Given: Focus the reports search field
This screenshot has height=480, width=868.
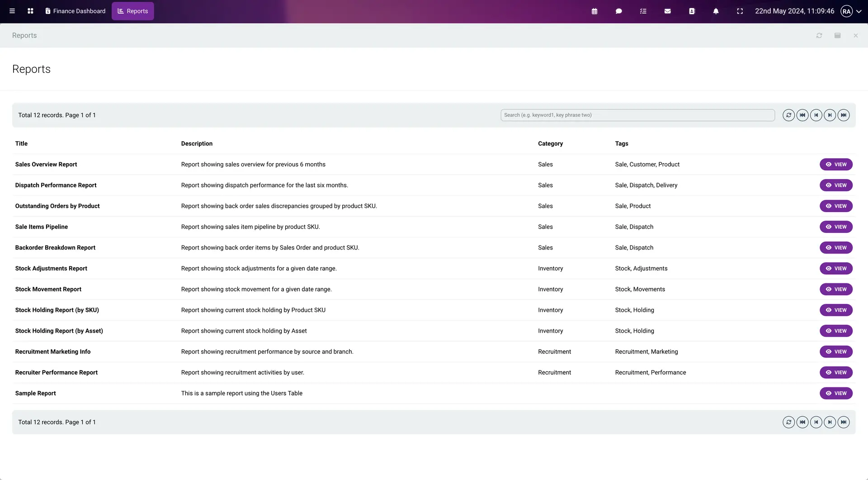Looking at the screenshot, I should [637, 115].
